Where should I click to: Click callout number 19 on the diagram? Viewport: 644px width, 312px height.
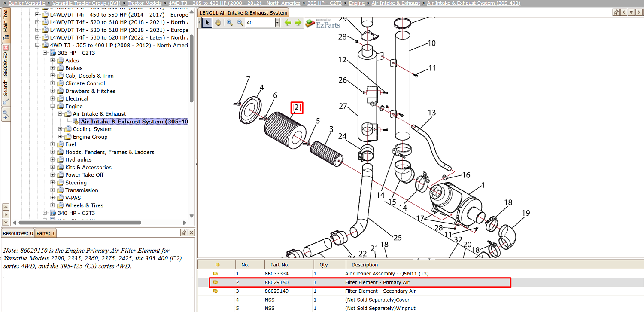(x=526, y=213)
